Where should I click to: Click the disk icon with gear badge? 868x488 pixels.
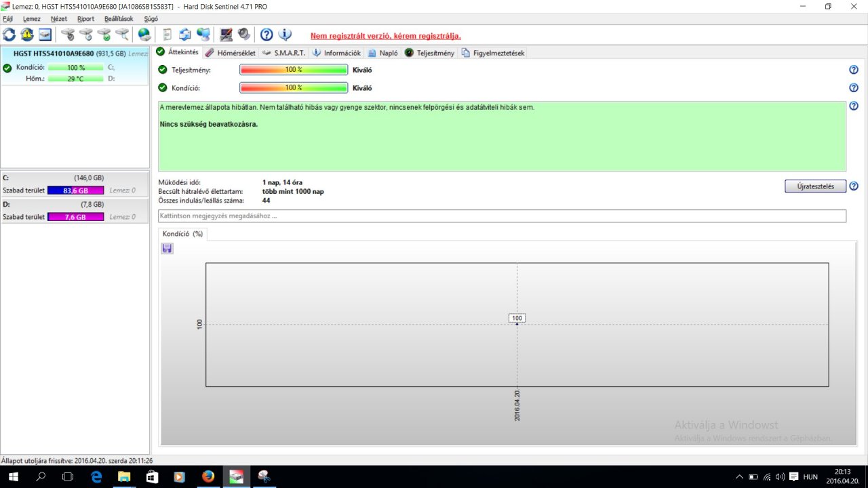click(x=68, y=35)
